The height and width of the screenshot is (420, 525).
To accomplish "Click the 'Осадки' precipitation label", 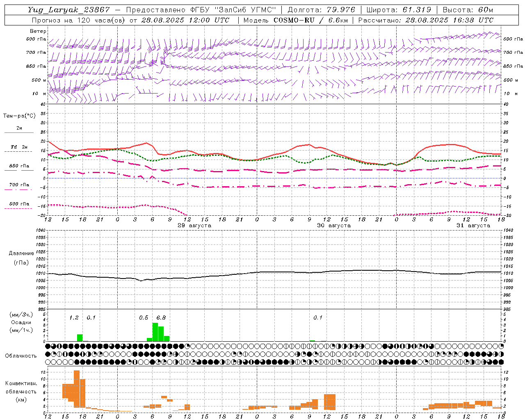I will coord(21,322).
